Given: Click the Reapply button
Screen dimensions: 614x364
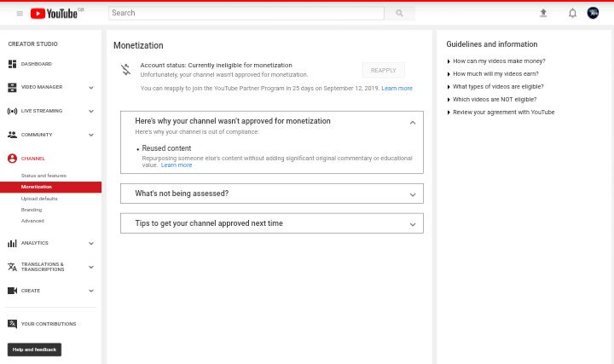Looking at the screenshot, I should (x=384, y=71).
